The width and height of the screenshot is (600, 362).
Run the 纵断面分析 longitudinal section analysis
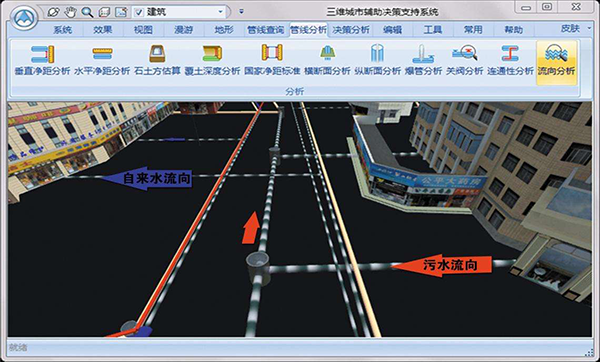point(377,60)
